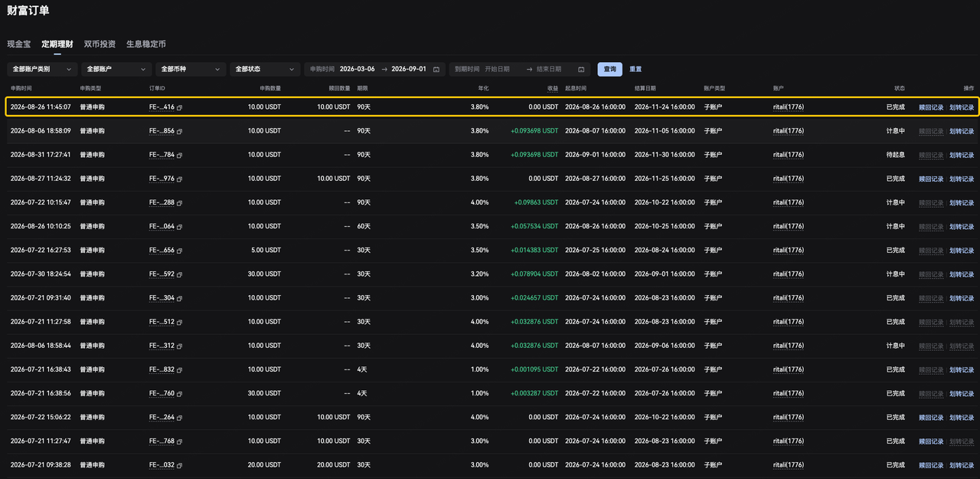View 赎回记录 for the order ending 976
The image size is (980, 479).
tap(931, 179)
